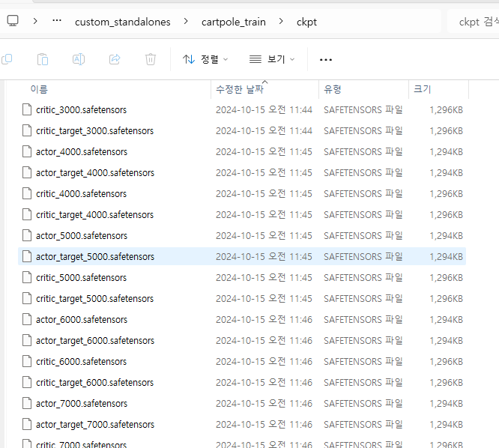Click file icon of actor_target_7000.safetensors
The height and width of the screenshot is (448, 499).
27,425
